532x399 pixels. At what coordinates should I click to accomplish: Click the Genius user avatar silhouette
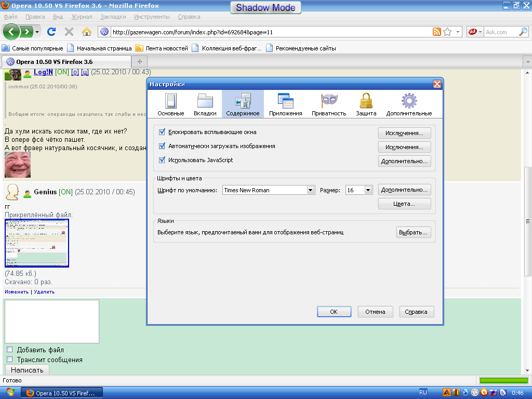coord(12,192)
